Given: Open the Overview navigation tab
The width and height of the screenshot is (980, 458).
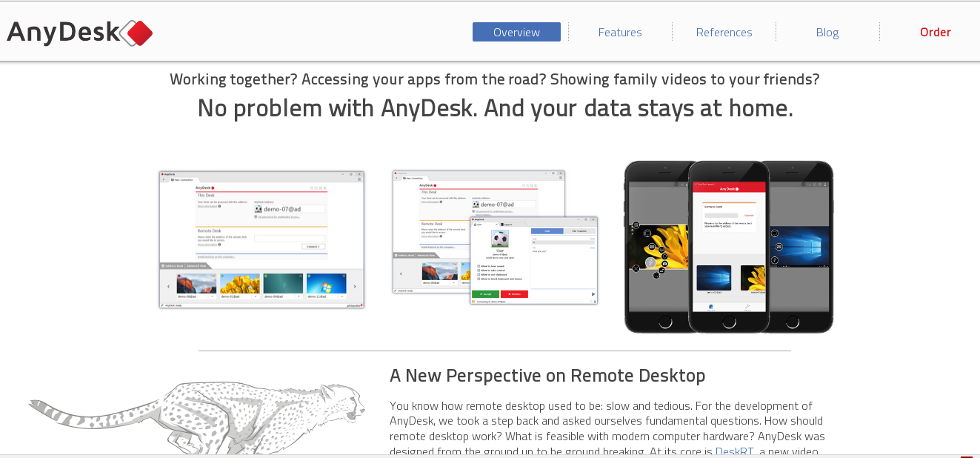Looking at the screenshot, I should [x=516, y=32].
